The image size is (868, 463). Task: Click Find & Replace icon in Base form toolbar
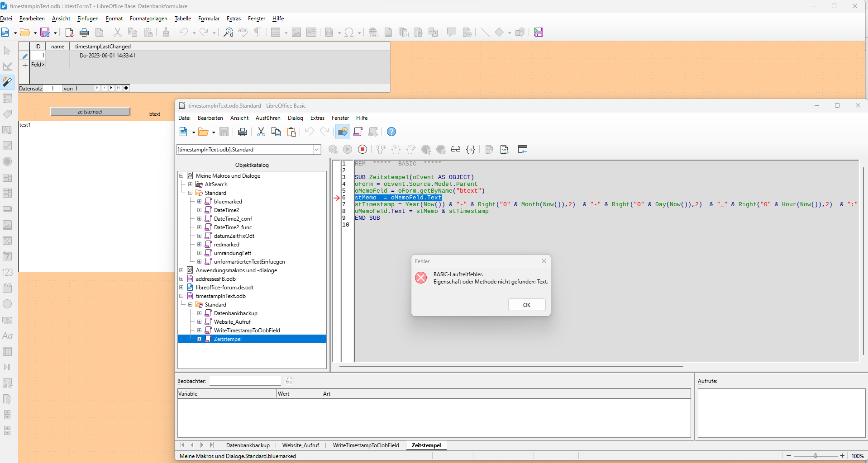(229, 32)
